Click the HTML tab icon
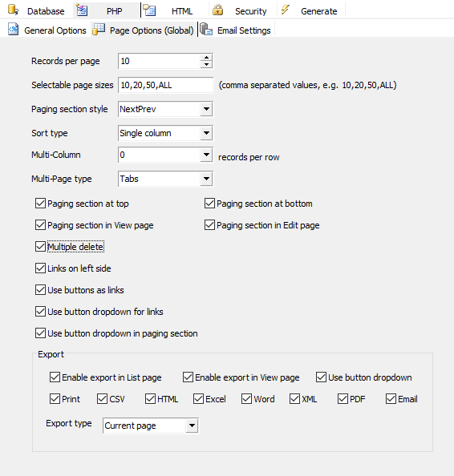This screenshot has width=454, height=476. click(x=149, y=10)
